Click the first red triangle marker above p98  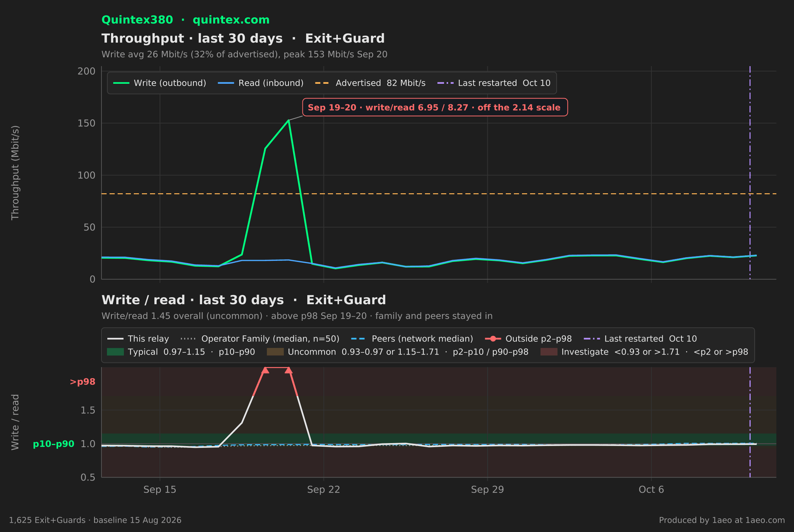click(265, 370)
